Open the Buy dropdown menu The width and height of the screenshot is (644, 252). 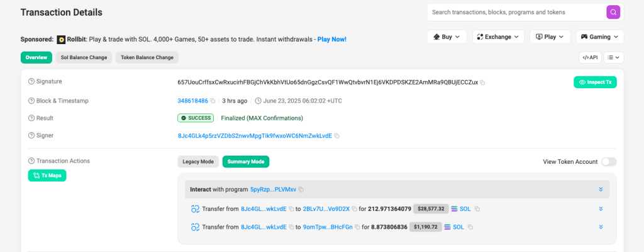tap(447, 37)
